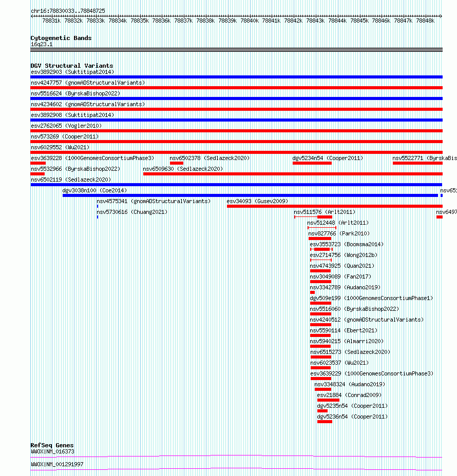Click the red bar under esv21884 (Conrad2009)
Screen dimensions: 457x476
(x=328, y=400)
